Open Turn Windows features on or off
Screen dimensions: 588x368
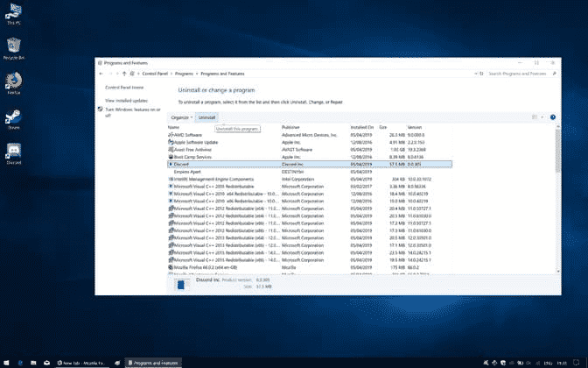click(x=133, y=112)
